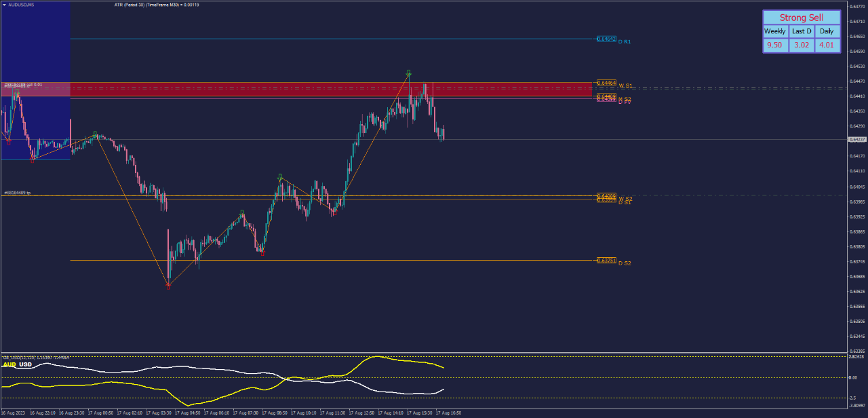The height and width of the screenshot is (418, 868).
Task: Click the 3.02 Last D value
Action: (802, 45)
